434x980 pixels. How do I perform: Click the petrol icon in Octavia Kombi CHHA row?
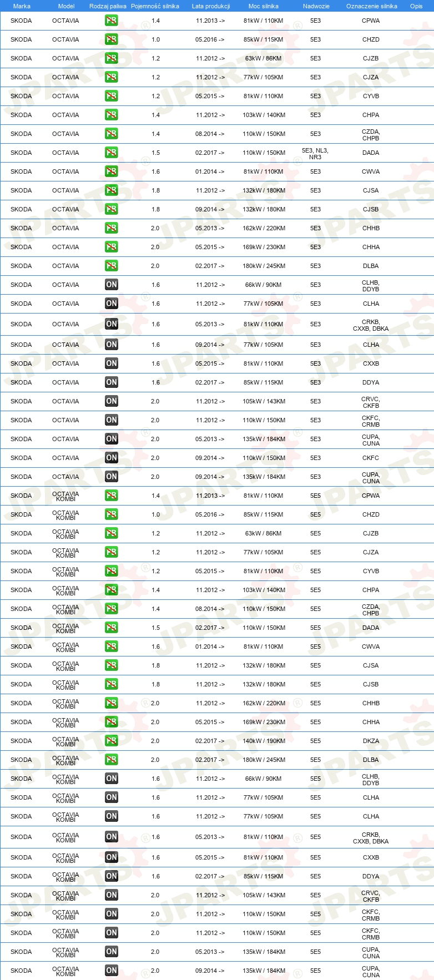pos(112,722)
